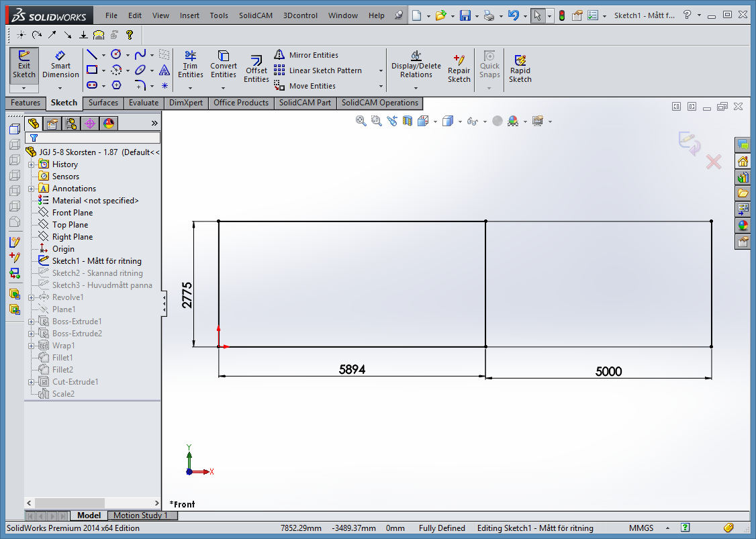This screenshot has height=539, width=756.
Task: Click the 2775 vertical dimension
Action: pos(187,295)
